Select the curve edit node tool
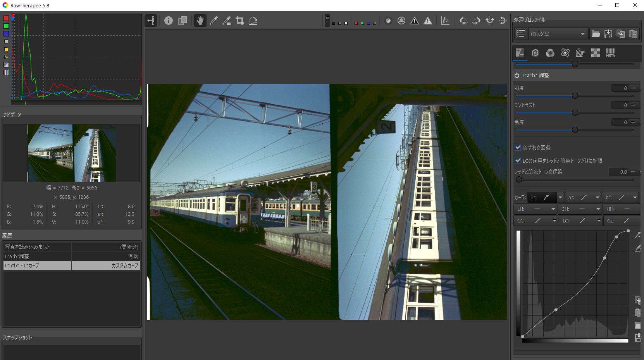 637,235
